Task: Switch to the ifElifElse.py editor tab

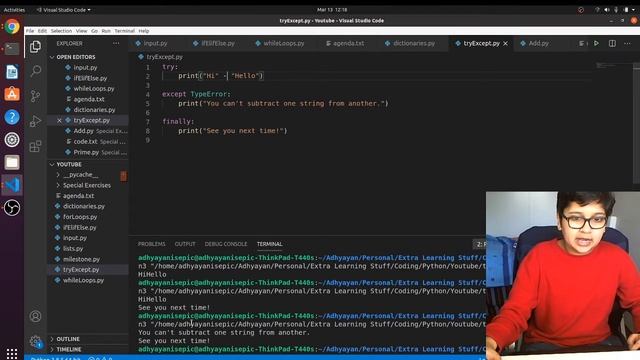Action: [x=218, y=43]
